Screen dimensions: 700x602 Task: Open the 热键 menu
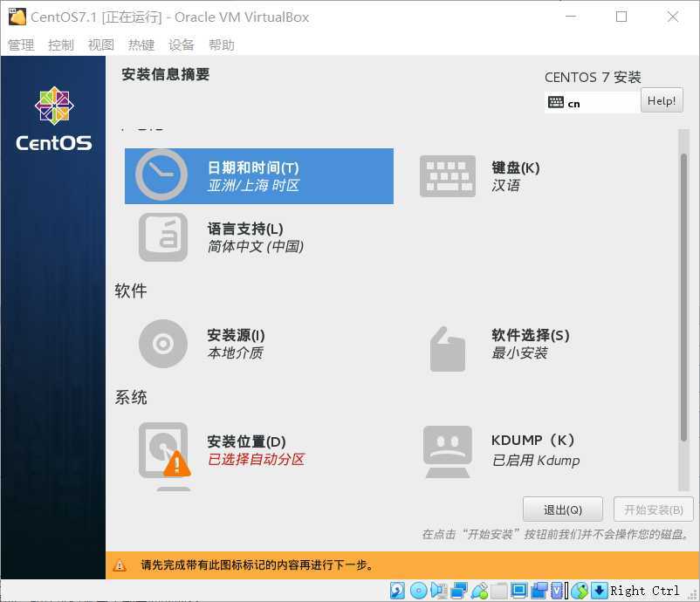pyautogui.click(x=141, y=44)
